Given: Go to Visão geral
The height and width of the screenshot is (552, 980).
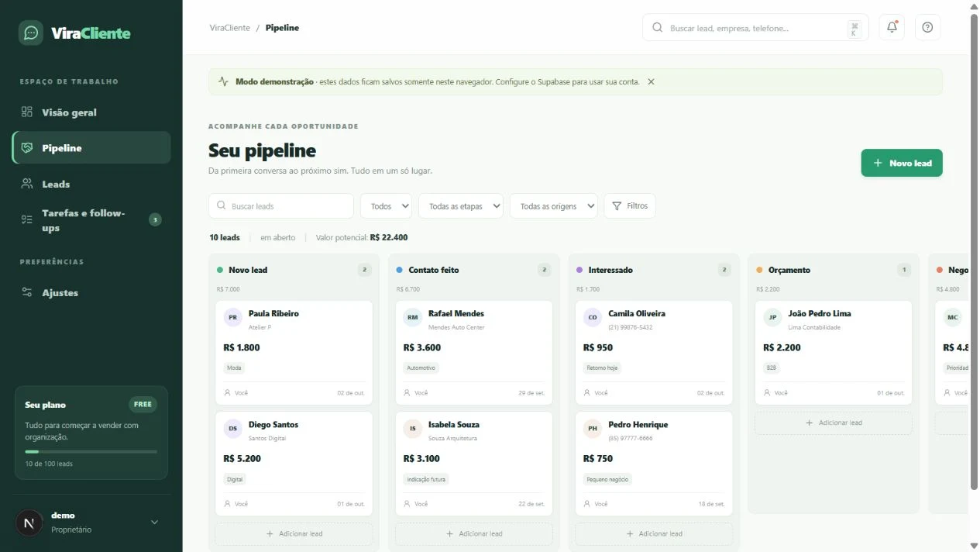Looking at the screenshot, I should pos(91,112).
